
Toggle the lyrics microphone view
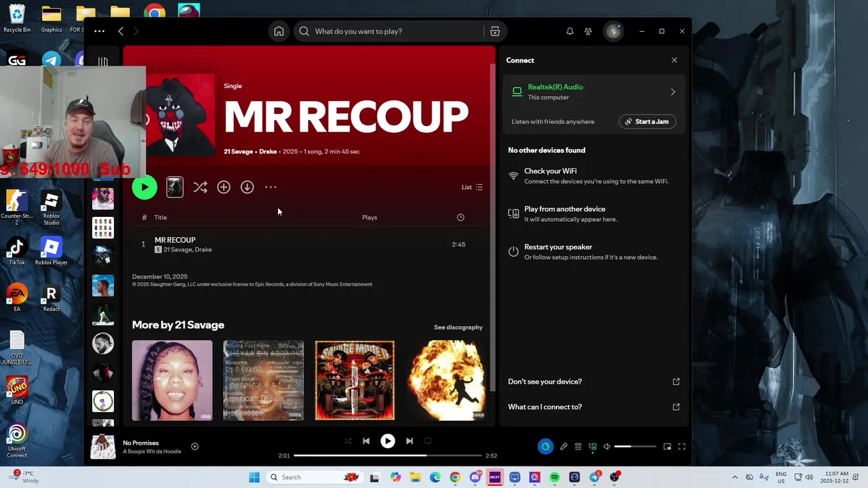[564, 447]
